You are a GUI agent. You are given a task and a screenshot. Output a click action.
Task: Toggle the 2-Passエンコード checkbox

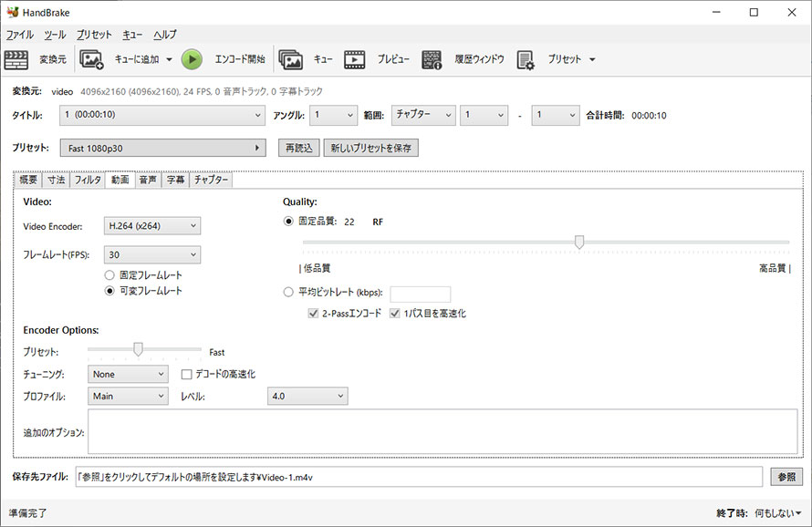[313, 314]
